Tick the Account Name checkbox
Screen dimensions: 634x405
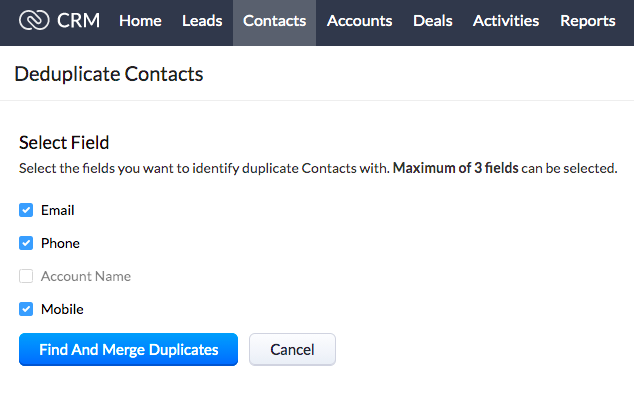26,276
